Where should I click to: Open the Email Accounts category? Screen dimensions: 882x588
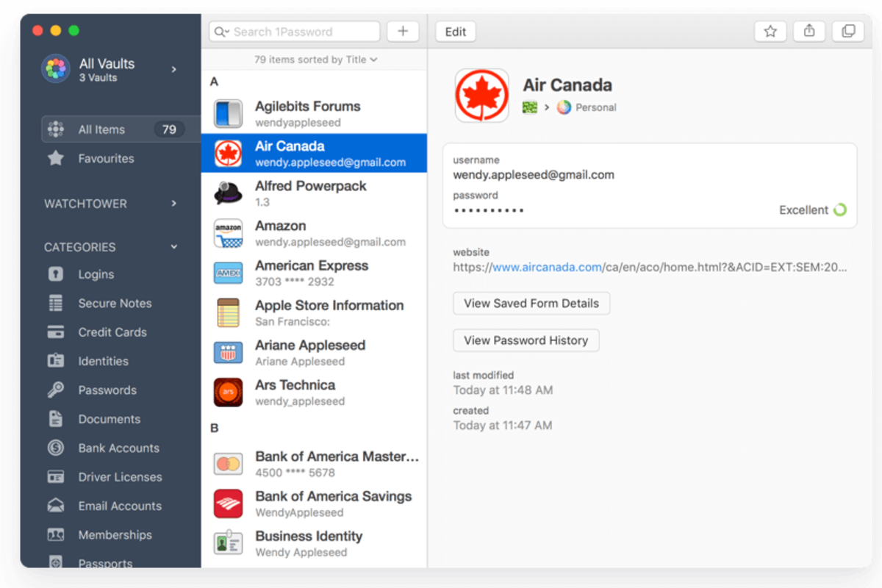[x=104, y=506]
